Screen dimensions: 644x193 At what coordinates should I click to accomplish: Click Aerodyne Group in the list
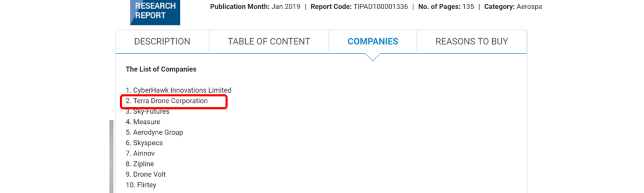155,132
